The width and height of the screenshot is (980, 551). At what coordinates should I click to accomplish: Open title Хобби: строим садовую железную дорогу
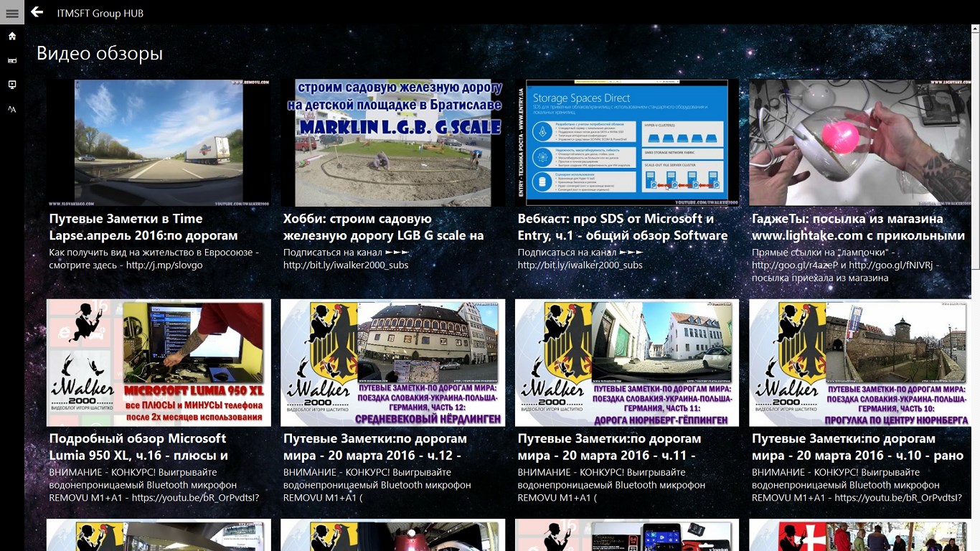[384, 227]
